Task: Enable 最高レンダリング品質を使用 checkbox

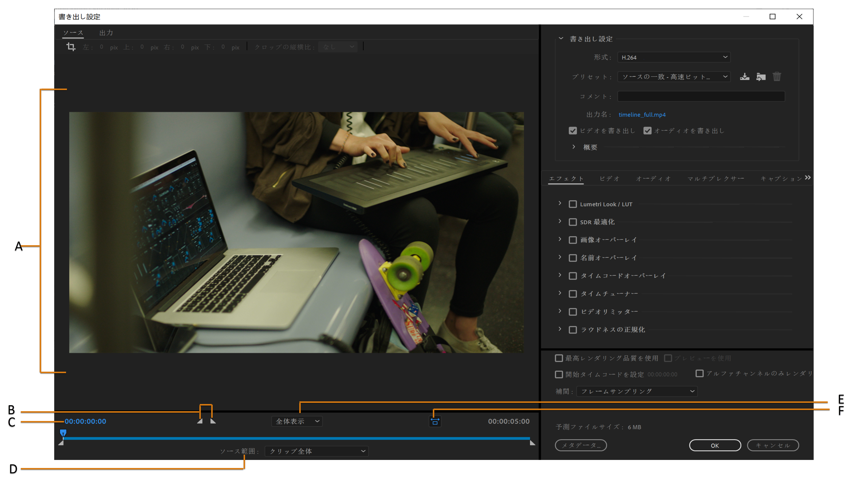Action: tap(559, 358)
